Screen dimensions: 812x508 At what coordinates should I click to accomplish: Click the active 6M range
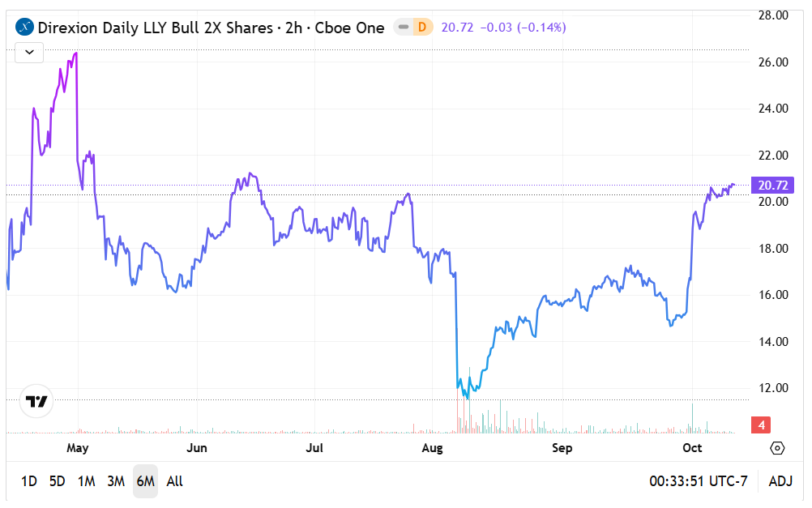coord(145,481)
